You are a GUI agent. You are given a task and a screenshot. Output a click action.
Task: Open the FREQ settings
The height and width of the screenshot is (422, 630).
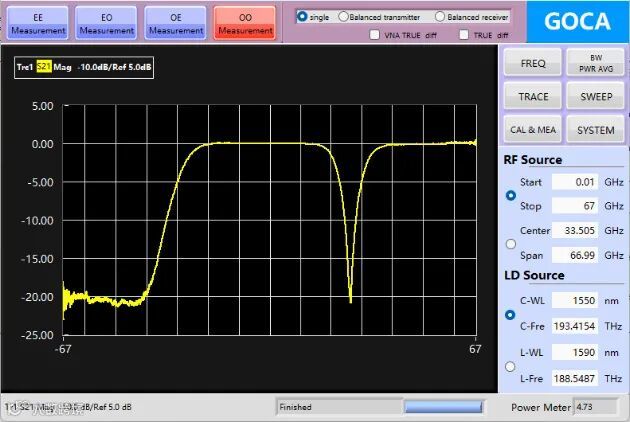[x=533, y=63]
